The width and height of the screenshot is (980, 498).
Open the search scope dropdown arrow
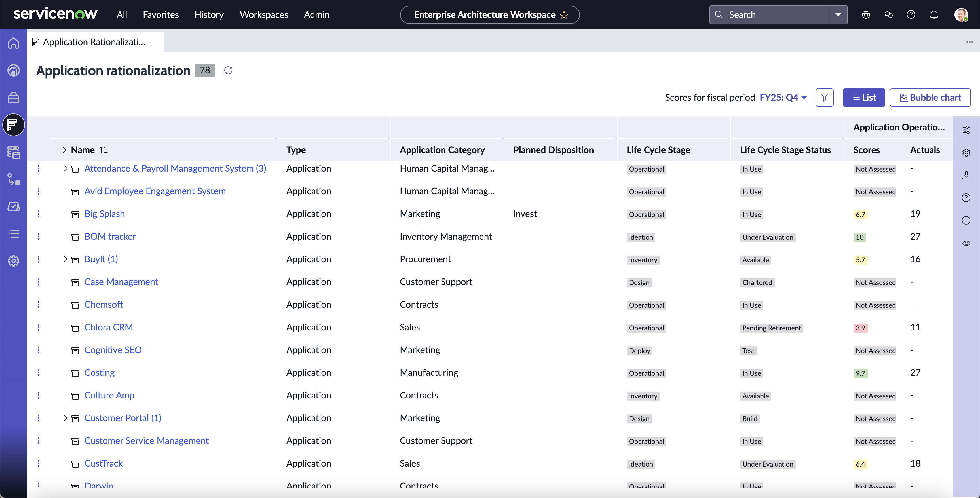pos(838,15)
